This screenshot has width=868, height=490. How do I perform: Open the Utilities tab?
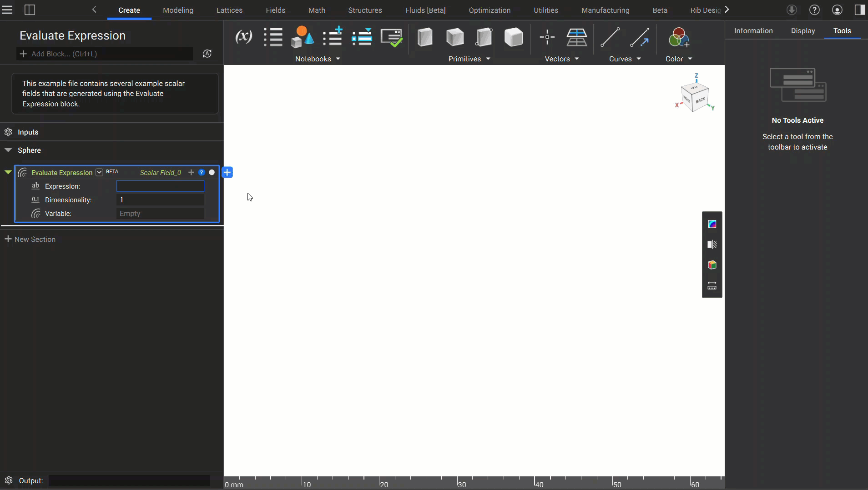(x=546, y=10)
